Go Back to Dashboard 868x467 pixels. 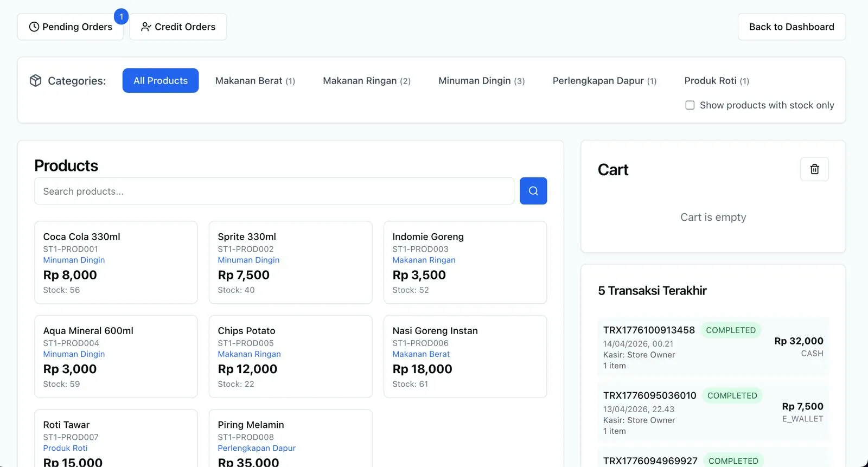[791, 27]
